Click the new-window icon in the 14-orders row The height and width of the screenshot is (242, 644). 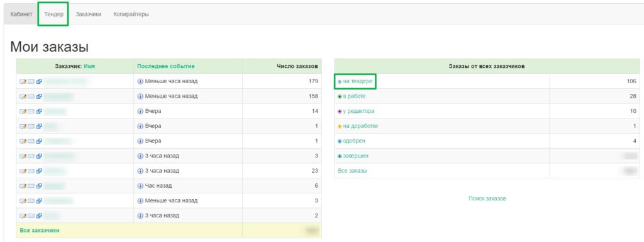coord(39,111)
